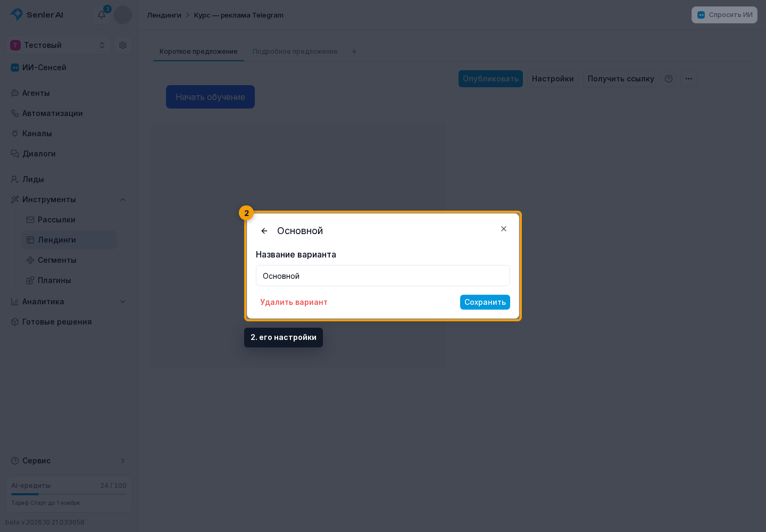This screenshot has height=532, width=766.
Task: Switch to Короткое предложение tab
Action: (198, 52)
